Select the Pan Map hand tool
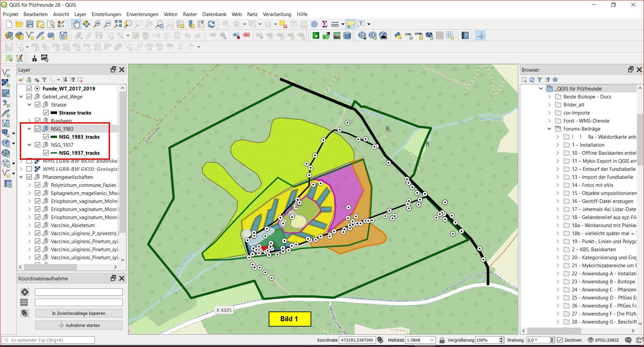This screenshot has width=644, height=347. [x=76, y=24]
